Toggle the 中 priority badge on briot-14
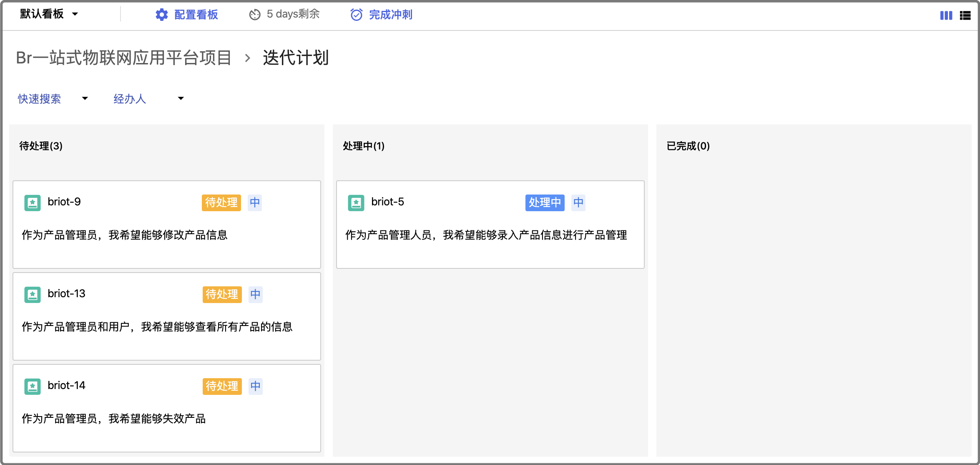This screenshot has width=980, height=465. click(255, 387)
